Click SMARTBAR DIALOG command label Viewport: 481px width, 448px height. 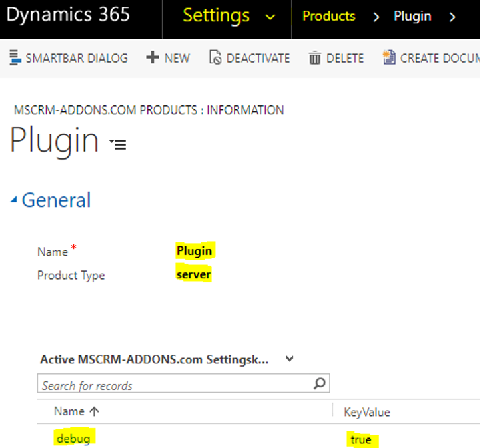pos(77,58)
